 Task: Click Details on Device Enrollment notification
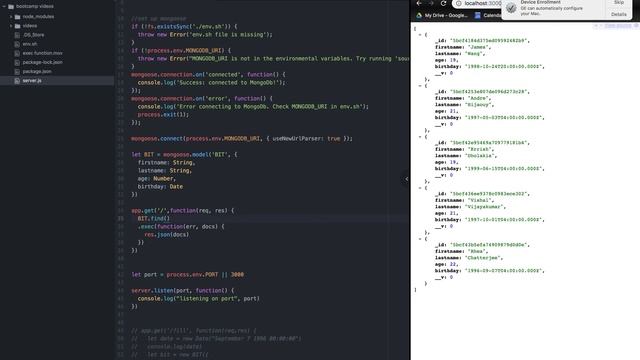coord(619,14)
